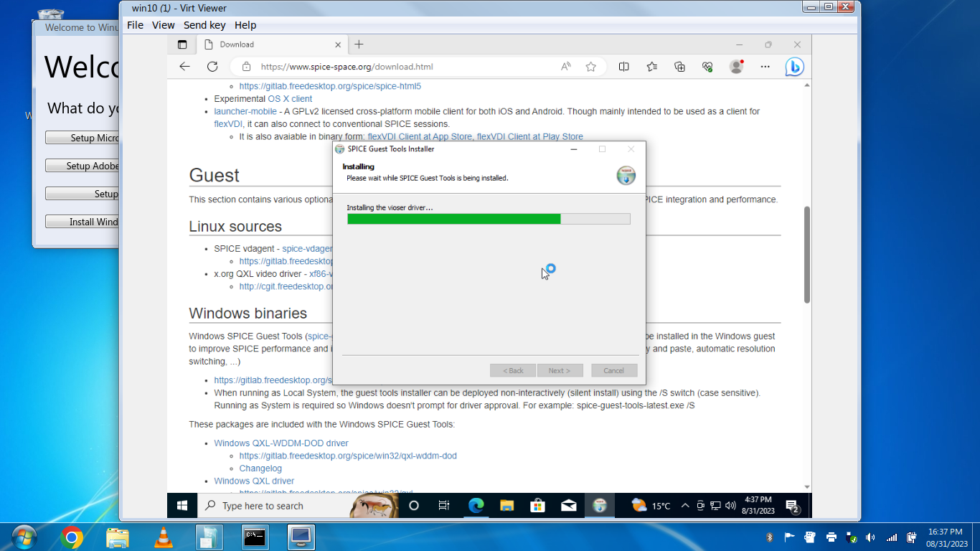Open the spice-html5 gitlab link
The image size is (980, 551).
point(330,86)
